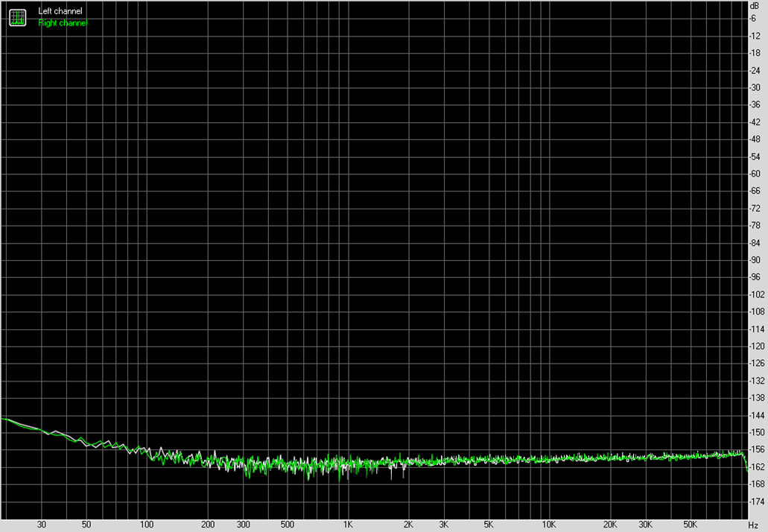Click the 100 Hz frequency axis label
This screenshot has width=768, height=532.
(x=147, y=525)
